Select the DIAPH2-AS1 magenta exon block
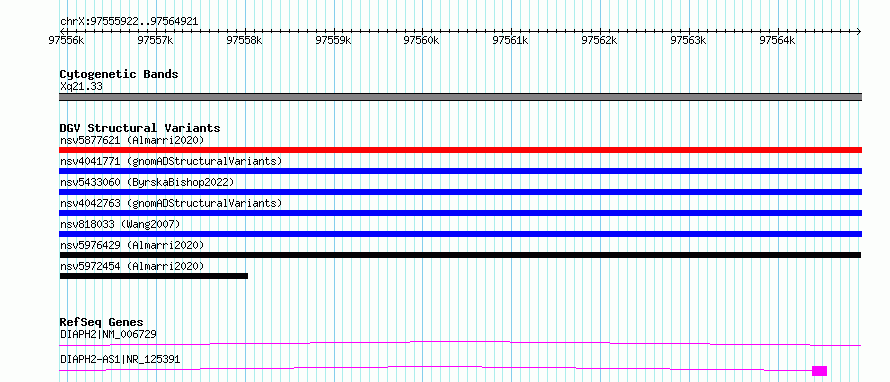Image resolution: width=890 pixels, height=382 pixels. (x=820, y=371)
